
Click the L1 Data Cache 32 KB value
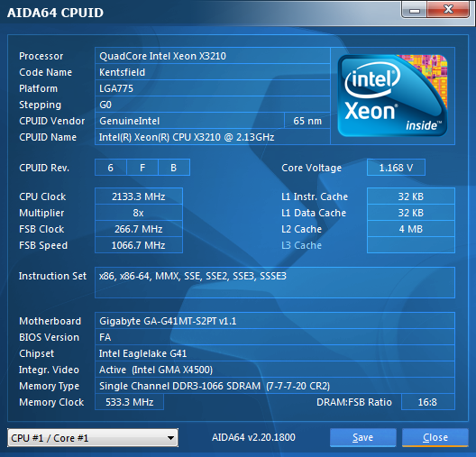coord(411,213)
